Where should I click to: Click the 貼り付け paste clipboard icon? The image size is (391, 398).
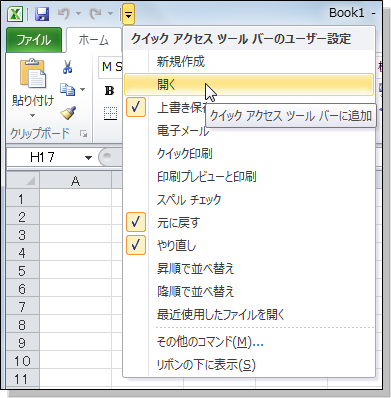click(32, 73)
